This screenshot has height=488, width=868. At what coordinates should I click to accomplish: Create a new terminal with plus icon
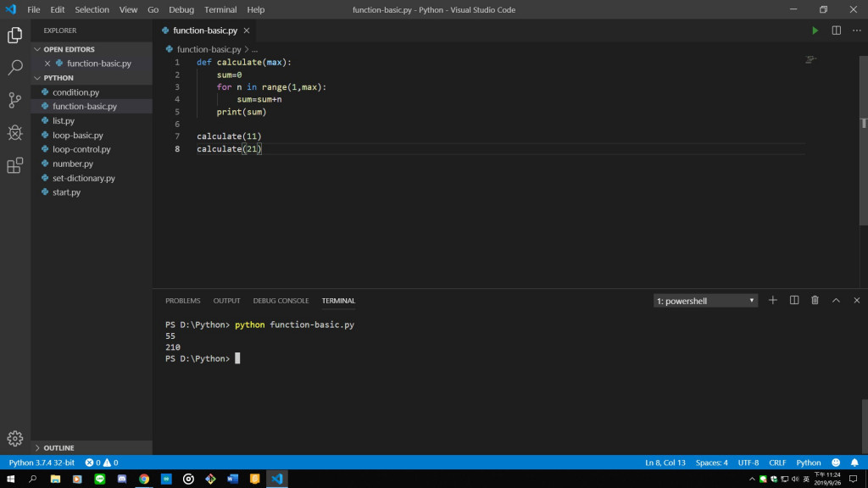click(773, 301)
